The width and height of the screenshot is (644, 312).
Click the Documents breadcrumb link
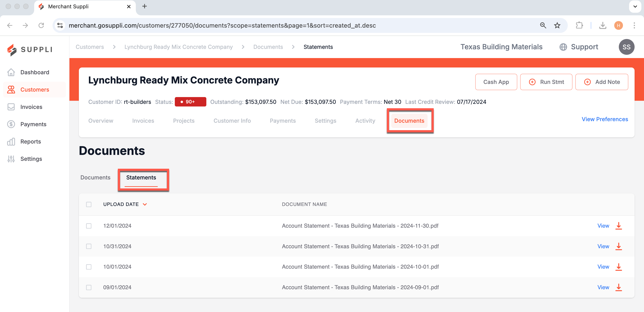click(268, 47)
